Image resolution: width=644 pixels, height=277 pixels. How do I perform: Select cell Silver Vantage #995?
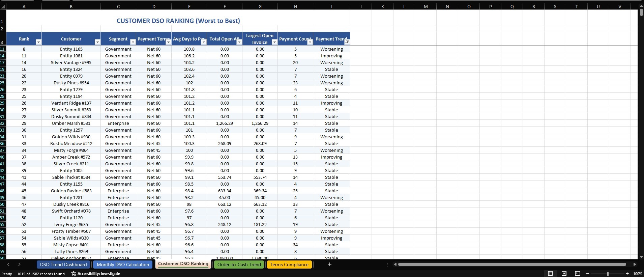pyautogui.click(x=71, y=62)
